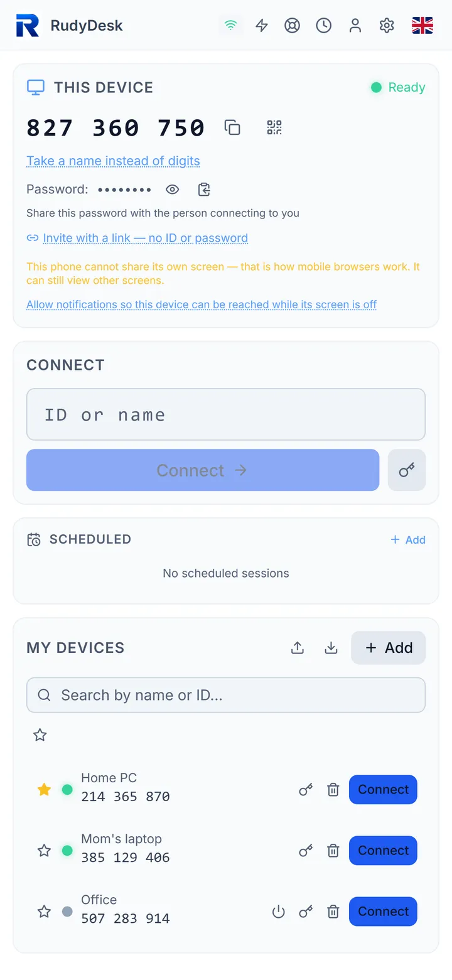This screenshot has height=980, width=452.
Task: Click the ID or name input field
Action: pyautogui.click(x=226, y=414)
